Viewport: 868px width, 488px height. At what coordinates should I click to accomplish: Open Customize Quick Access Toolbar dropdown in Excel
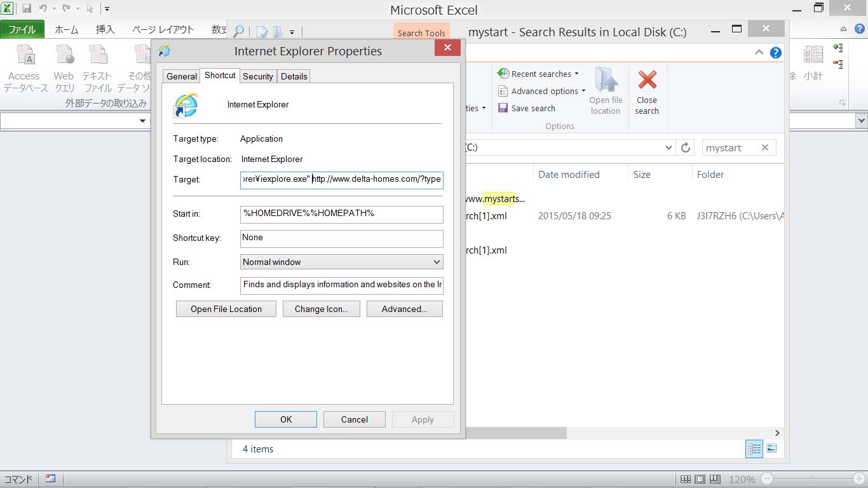pyautogui.click(x=107, y=10)
